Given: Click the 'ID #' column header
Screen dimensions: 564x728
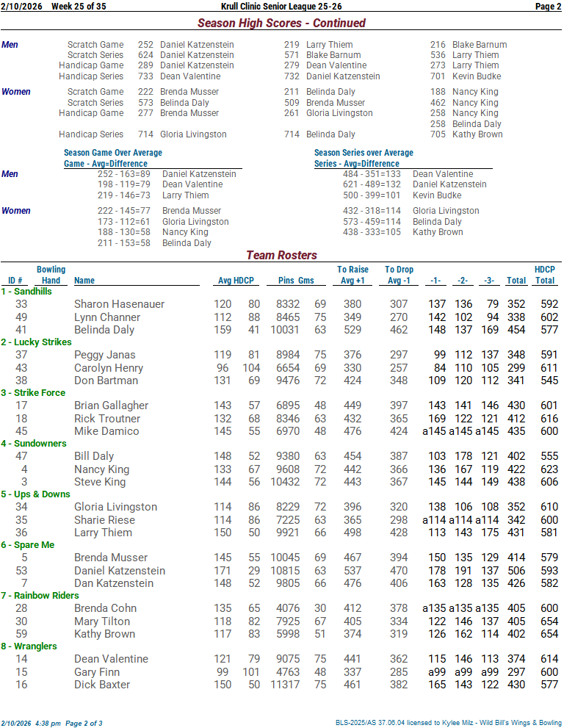Looking at the screenshot, I should click(x=15, y=281).
